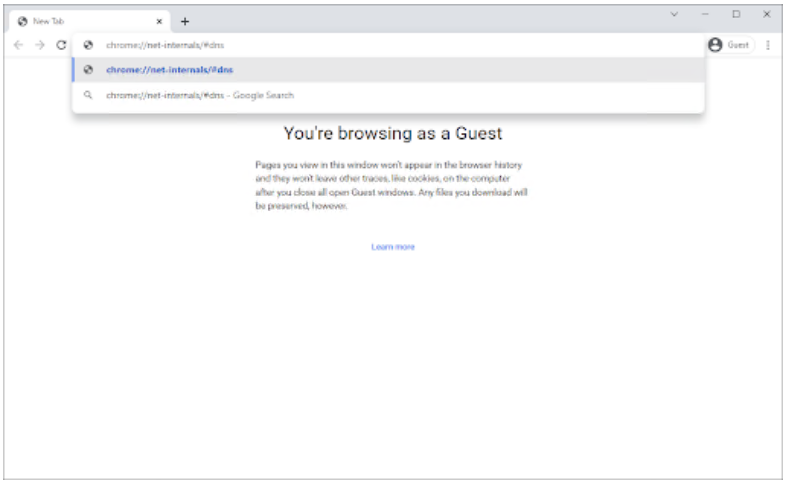Open the tab search chevron dropdown
This screenshot has width=786, height=483.
click(x=673, y=14)
